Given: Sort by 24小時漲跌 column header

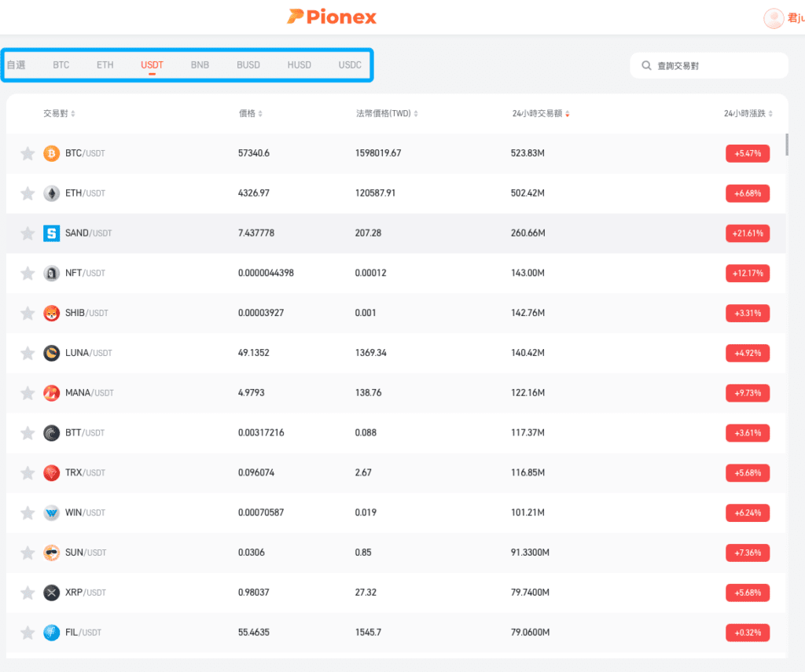Looking at the screenshot, I should (x=748, y=113).
